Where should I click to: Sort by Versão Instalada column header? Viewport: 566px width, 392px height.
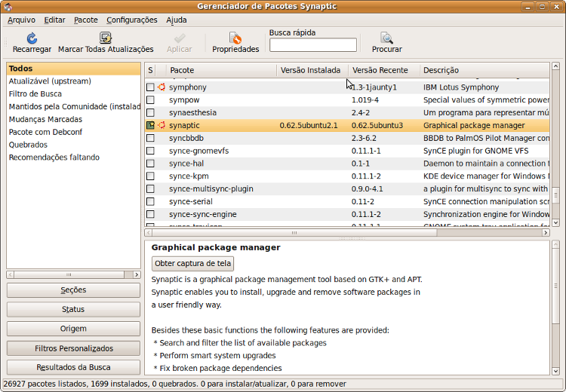(x=310, y=70)
